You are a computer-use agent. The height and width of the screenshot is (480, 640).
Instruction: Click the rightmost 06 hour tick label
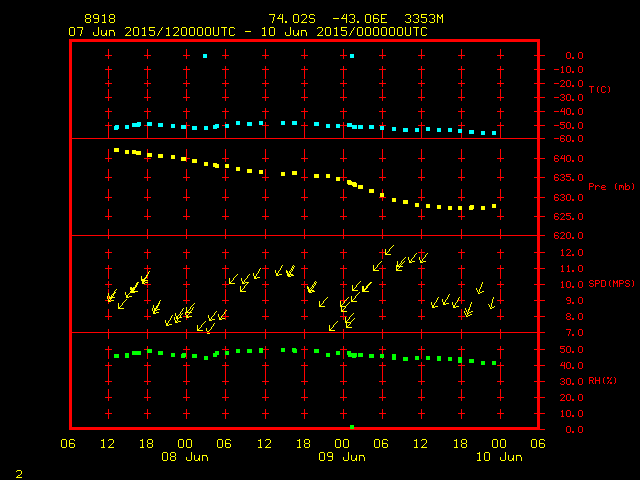(x=537, y=444)
